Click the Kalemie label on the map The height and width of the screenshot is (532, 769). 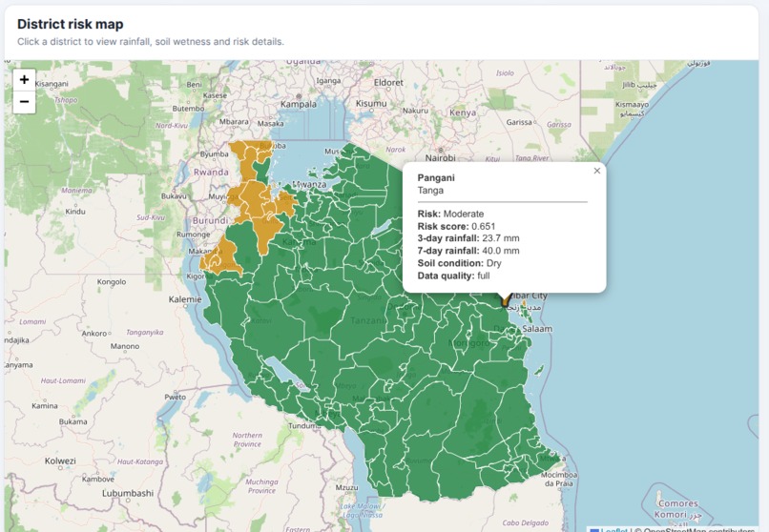[185, 299]
